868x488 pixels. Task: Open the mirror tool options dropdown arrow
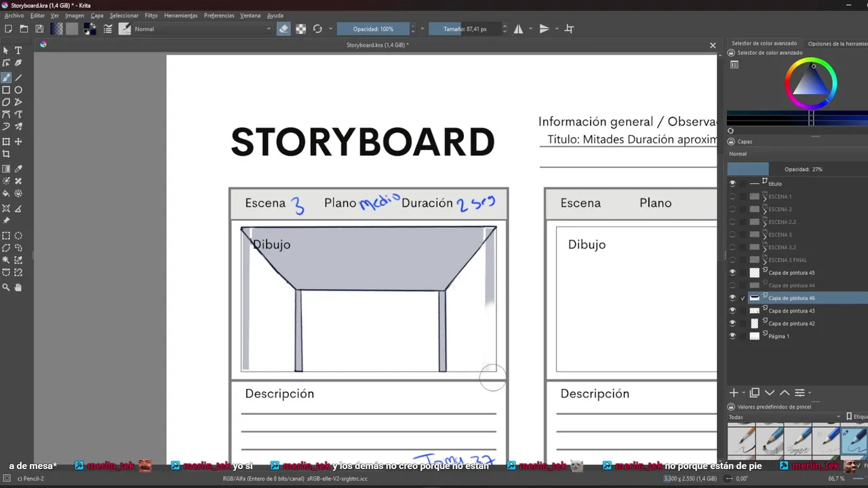click(531, 29)
